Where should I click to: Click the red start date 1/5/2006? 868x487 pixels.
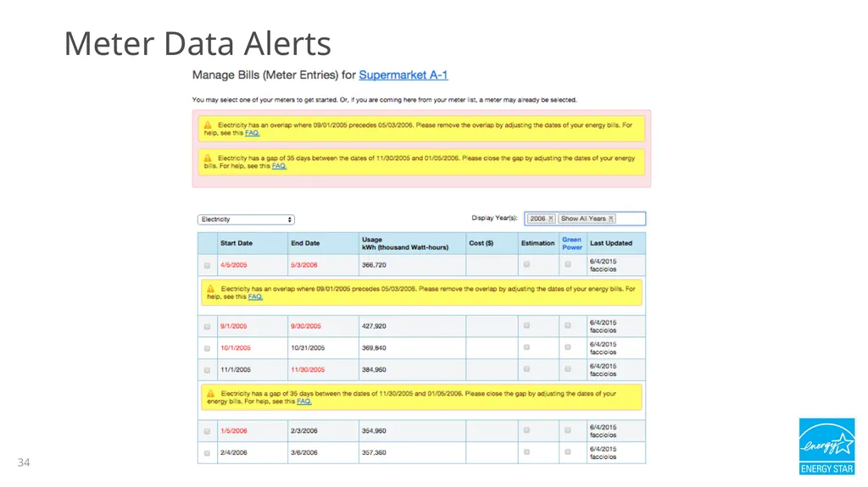click(234, 430)
